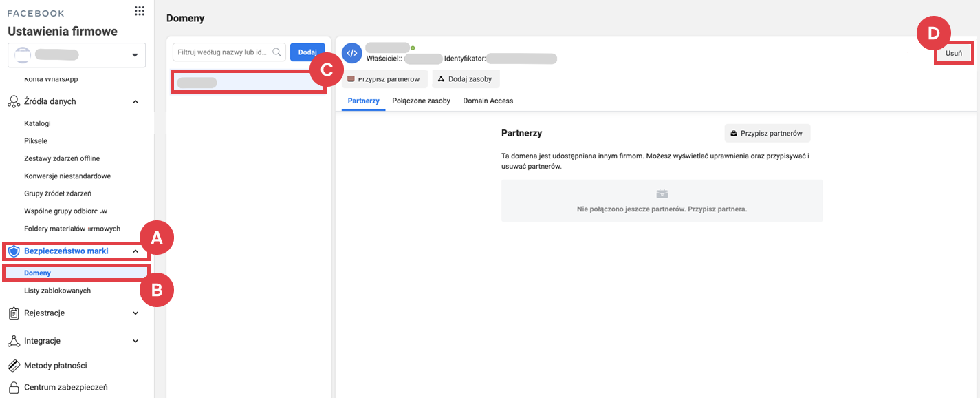Click the search magnifier icon in filter
Image resolution: width=980 pixels, height=398 pixels.
pos(277,52)
